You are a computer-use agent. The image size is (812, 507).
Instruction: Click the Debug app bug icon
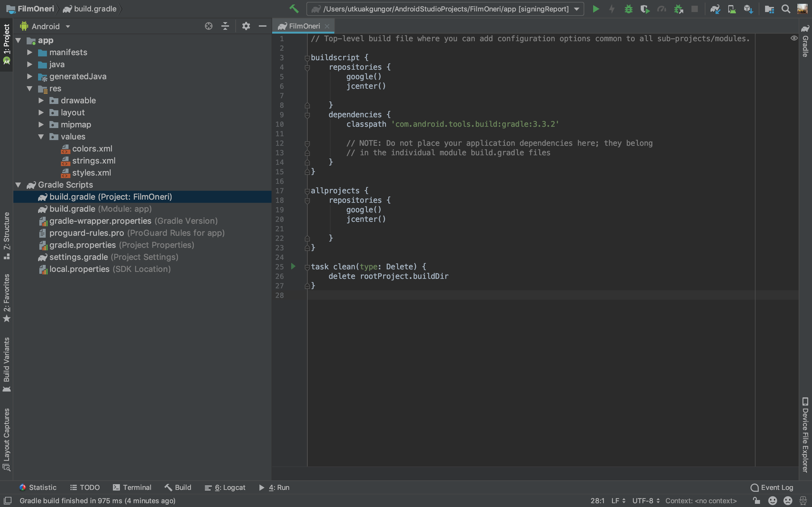coord(628,9)
